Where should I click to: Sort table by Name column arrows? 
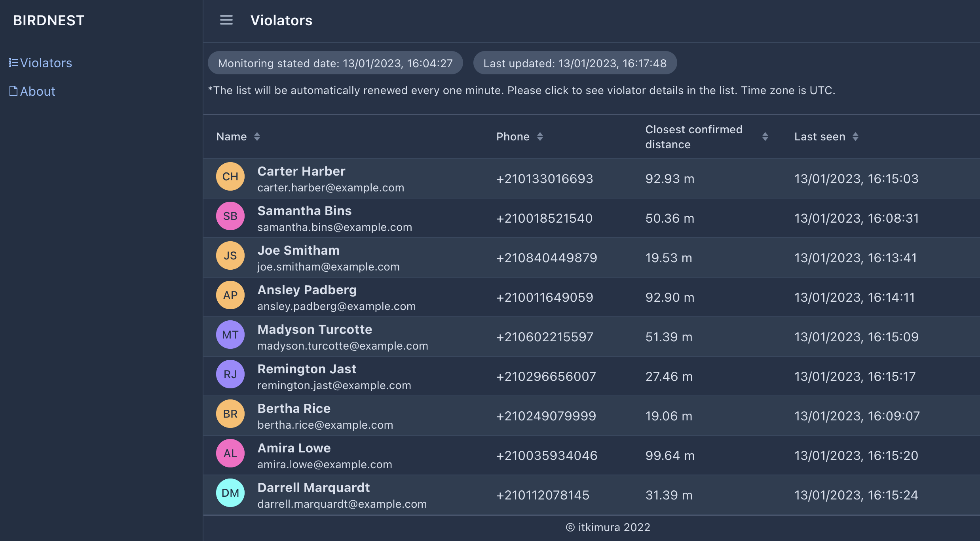tap(257, 137)
